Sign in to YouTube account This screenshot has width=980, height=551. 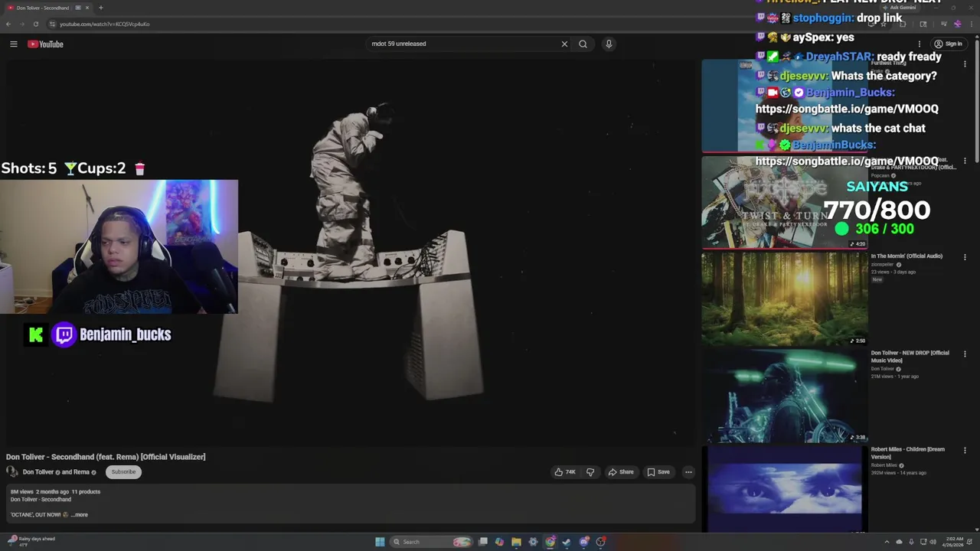[948, 44]
